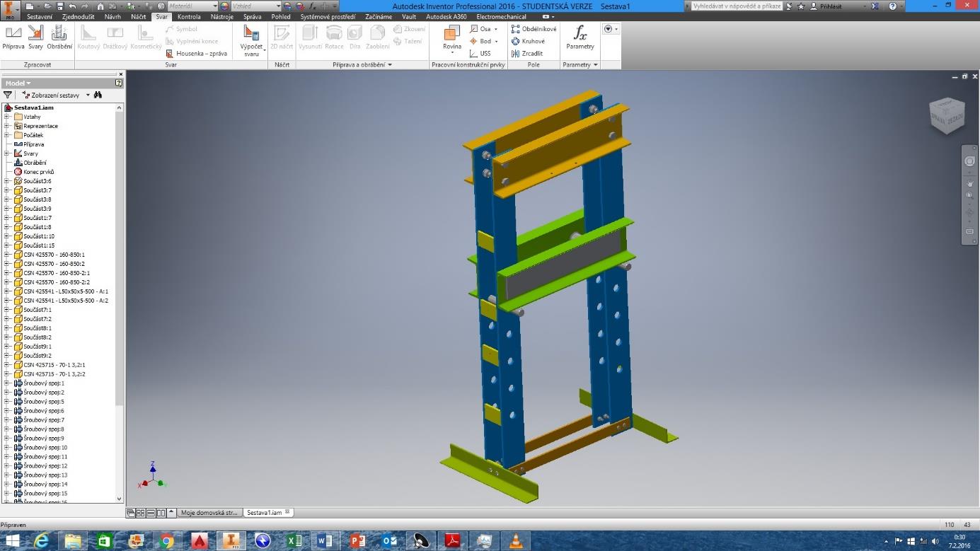Select CSN 425570 - 160-850:1 item
The width and height of the screenshot is (980, 551).
tap(54, 255)
